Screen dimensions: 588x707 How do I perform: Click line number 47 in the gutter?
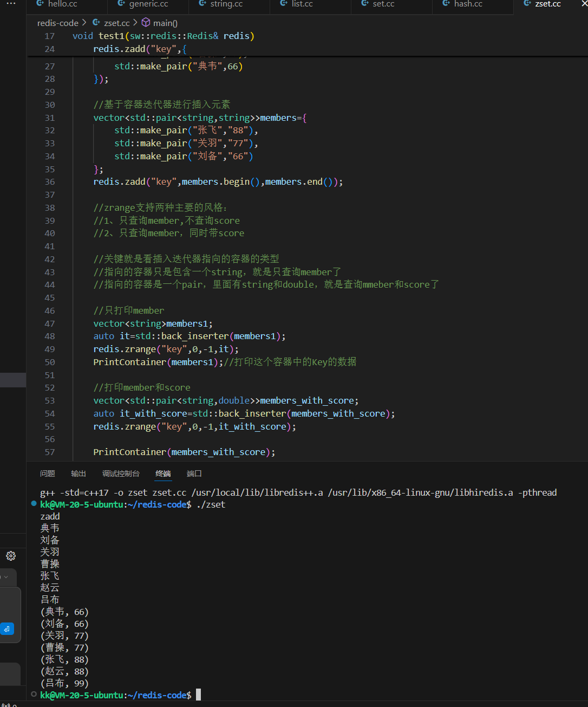[50, 323]
